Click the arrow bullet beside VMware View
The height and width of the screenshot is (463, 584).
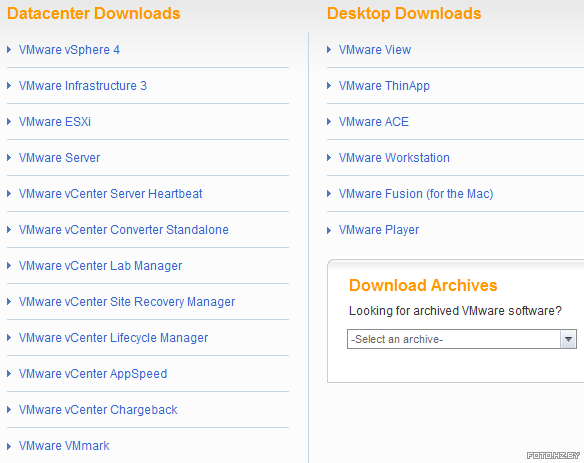click(329, 50)
